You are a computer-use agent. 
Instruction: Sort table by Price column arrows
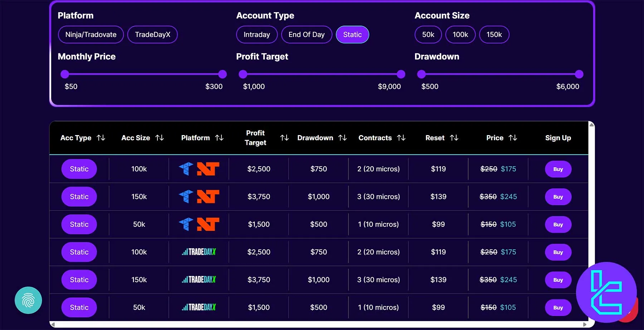pos(513,138)
